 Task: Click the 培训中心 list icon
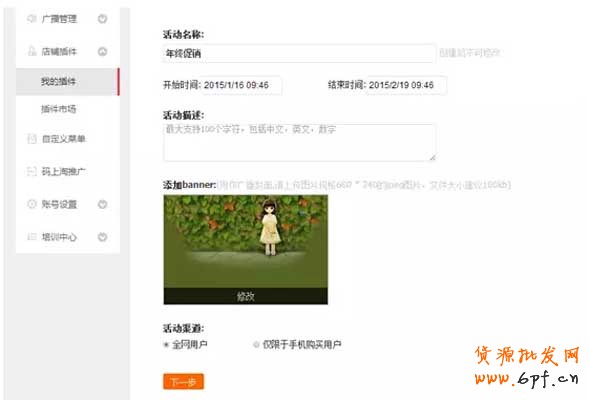click(32, 237)
